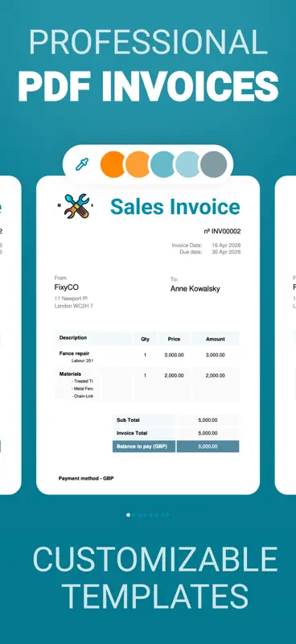Screen dimensions: 296x644
Task: Click the 'Price' column header
Action: 174,339
